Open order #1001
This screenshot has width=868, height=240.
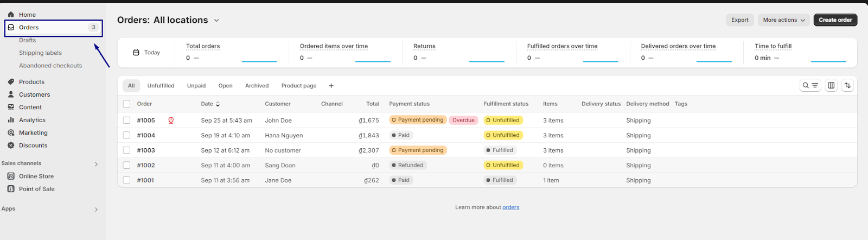point(145,180)
